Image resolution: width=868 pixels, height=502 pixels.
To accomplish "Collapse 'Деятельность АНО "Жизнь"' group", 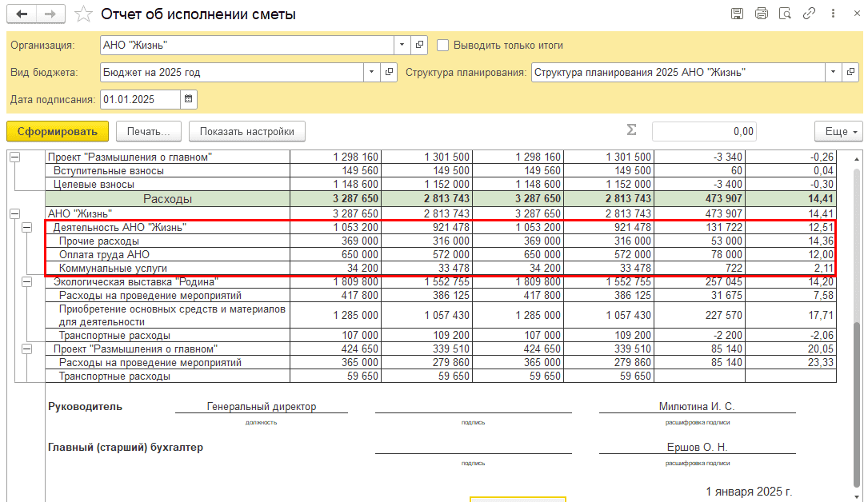I will pos(26,228).
